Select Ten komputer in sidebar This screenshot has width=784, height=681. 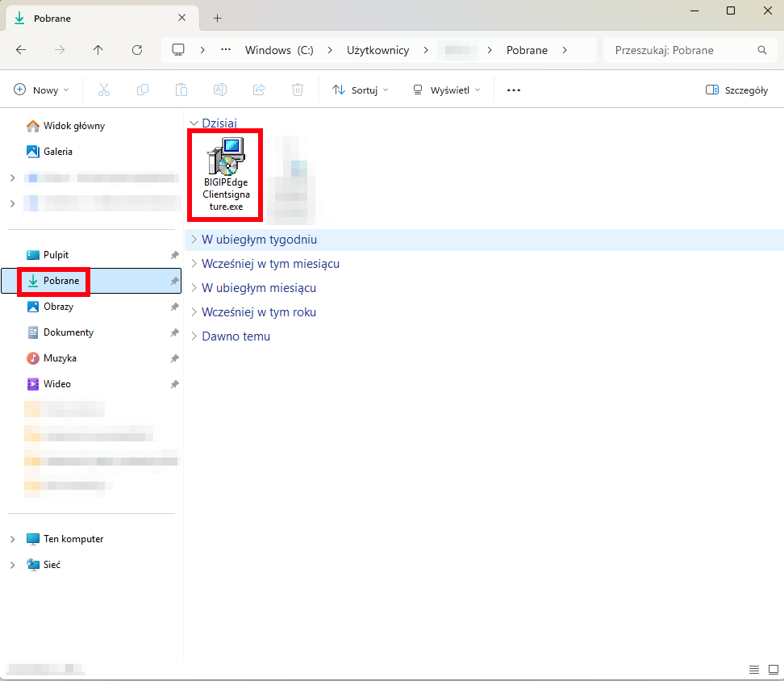pyautogui.click(x=73, y=539)
